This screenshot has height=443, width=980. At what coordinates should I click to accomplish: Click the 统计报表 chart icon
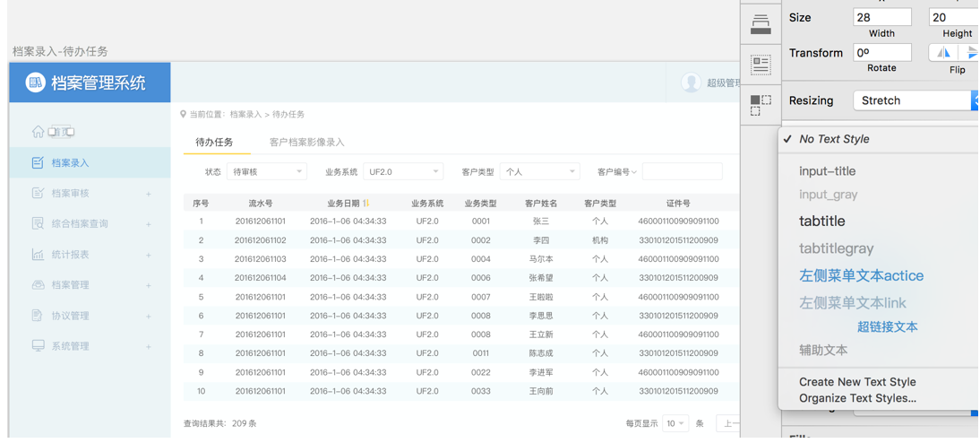38,254
